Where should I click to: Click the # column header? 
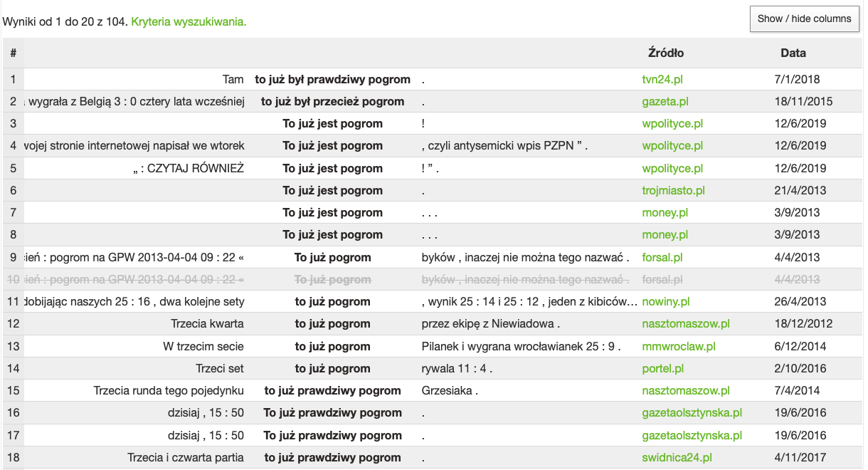click(x=13, y=53)
